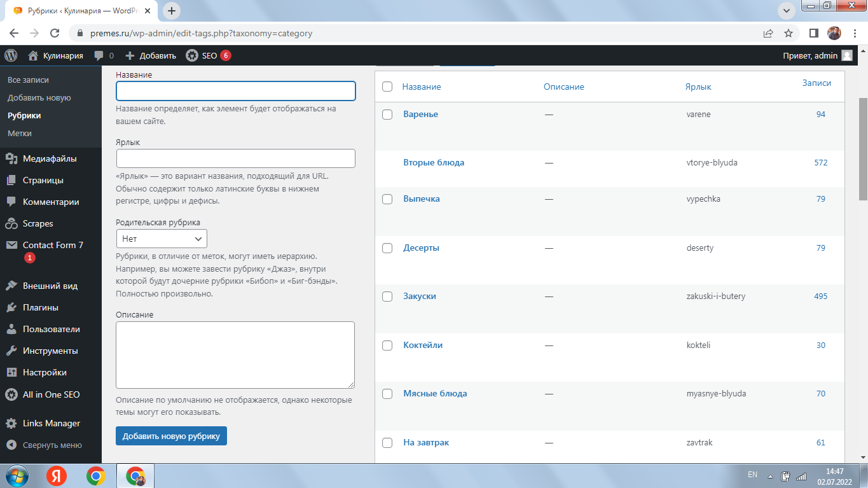Open Links Manager gear icon
This screenshot has height=488, width=868.
click(x=11, y=423)
